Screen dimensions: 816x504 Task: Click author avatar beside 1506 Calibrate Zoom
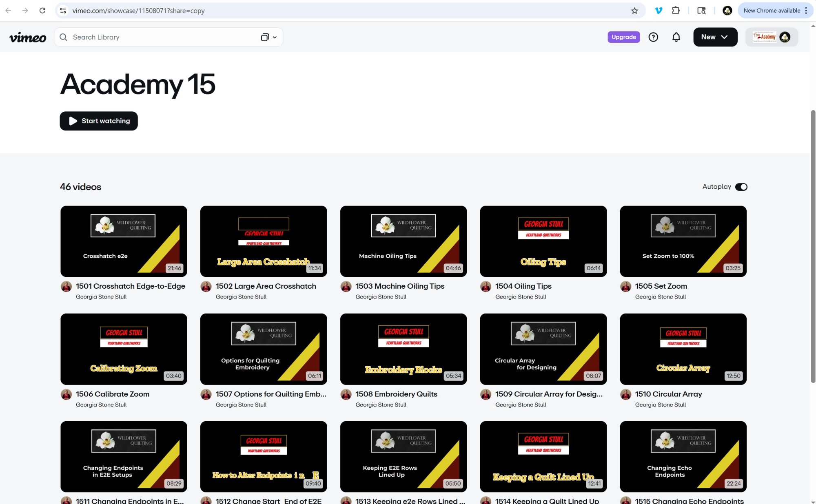pos(66,395)
